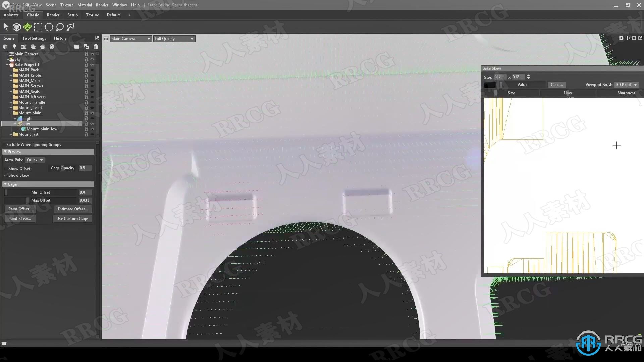Toggle visibility of Mount_Main folder
The height and width of the screenshot is (362, 644).
[x=92, y=113]
